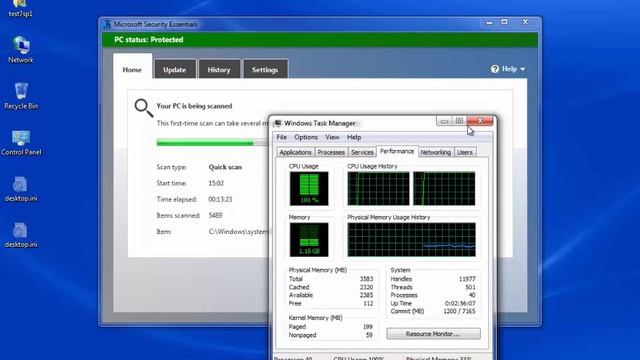This screenshot has height=360, width=640.
Task: Open the File menu in Task Manager
Action: (x=282, y=137)
